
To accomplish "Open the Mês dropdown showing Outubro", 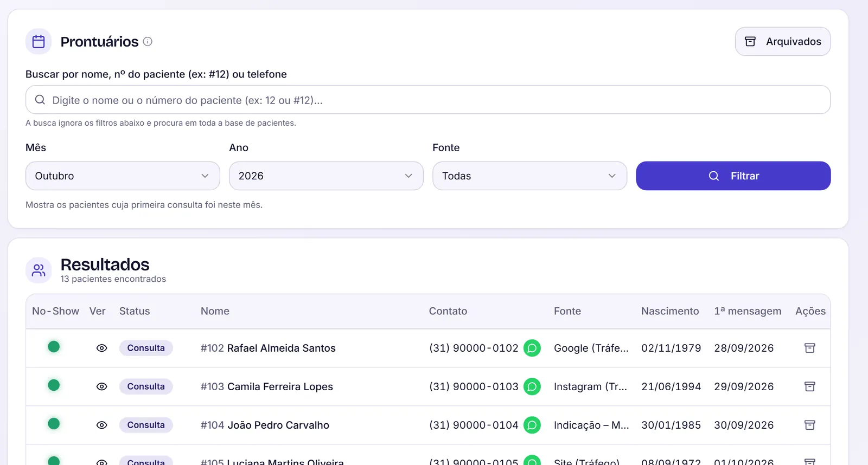I will [123, 176].
